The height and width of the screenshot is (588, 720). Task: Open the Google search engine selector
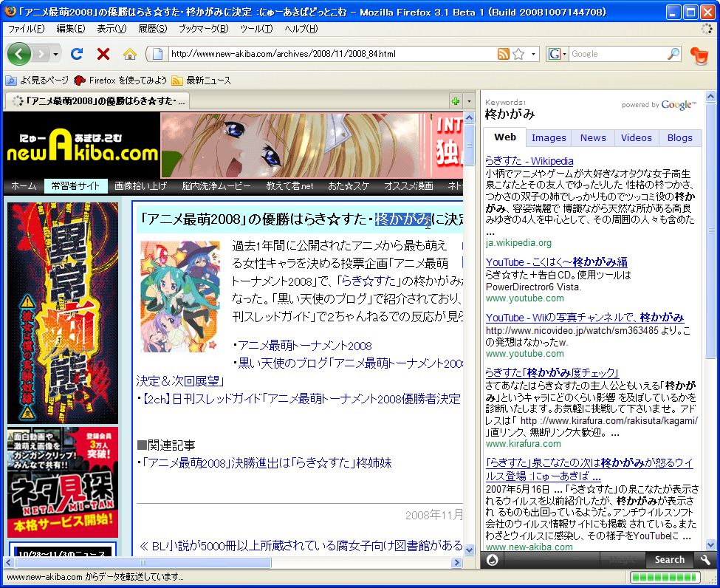[x=558, y=54]
